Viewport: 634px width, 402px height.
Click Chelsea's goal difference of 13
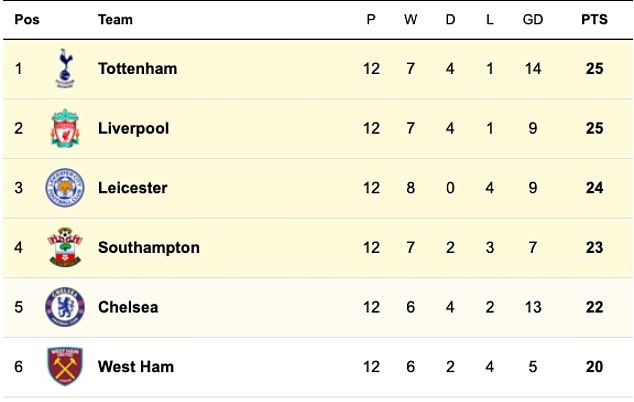coord(533,307)
